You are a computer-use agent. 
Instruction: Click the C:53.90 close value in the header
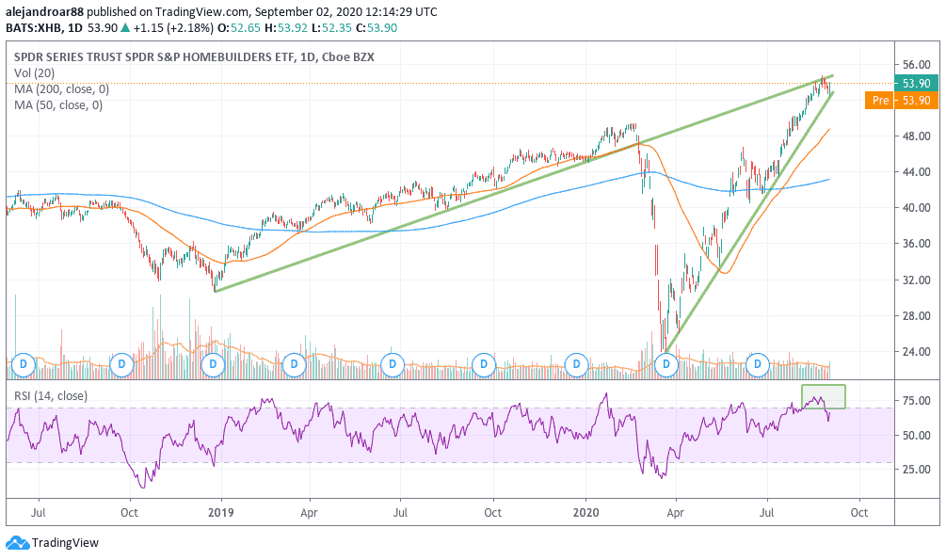pyautogui.click(x=377, y=27)
